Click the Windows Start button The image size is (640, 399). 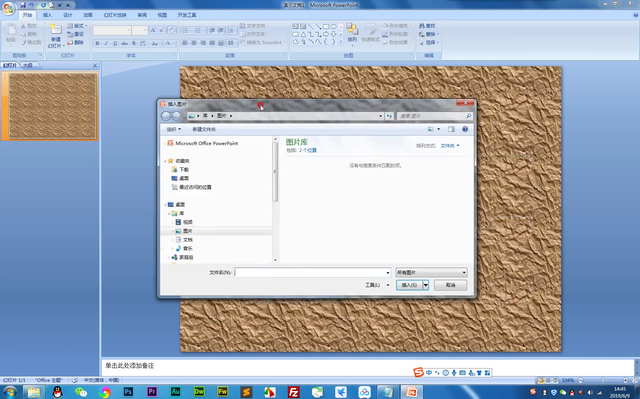10,392
